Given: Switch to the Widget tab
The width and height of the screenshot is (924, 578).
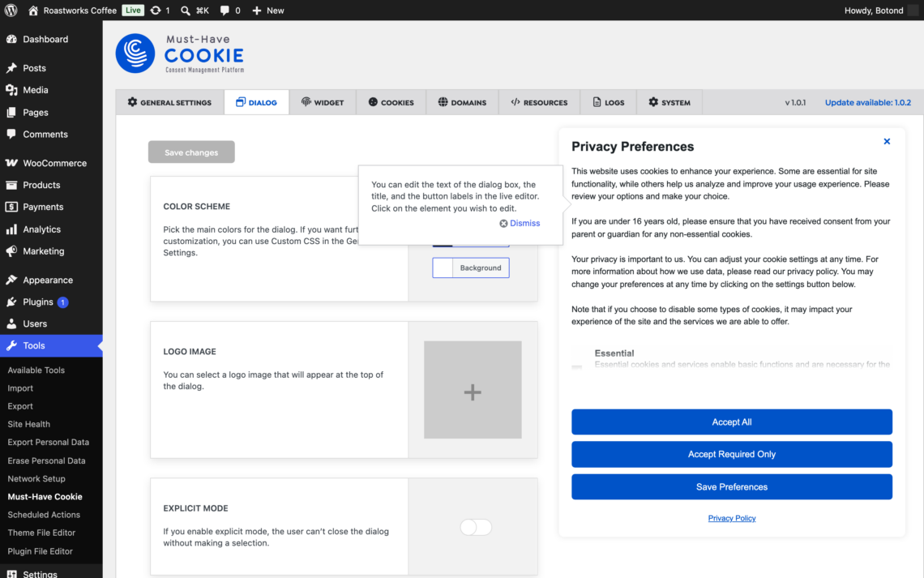Looking at the screenshot, I should coord(323,102).
